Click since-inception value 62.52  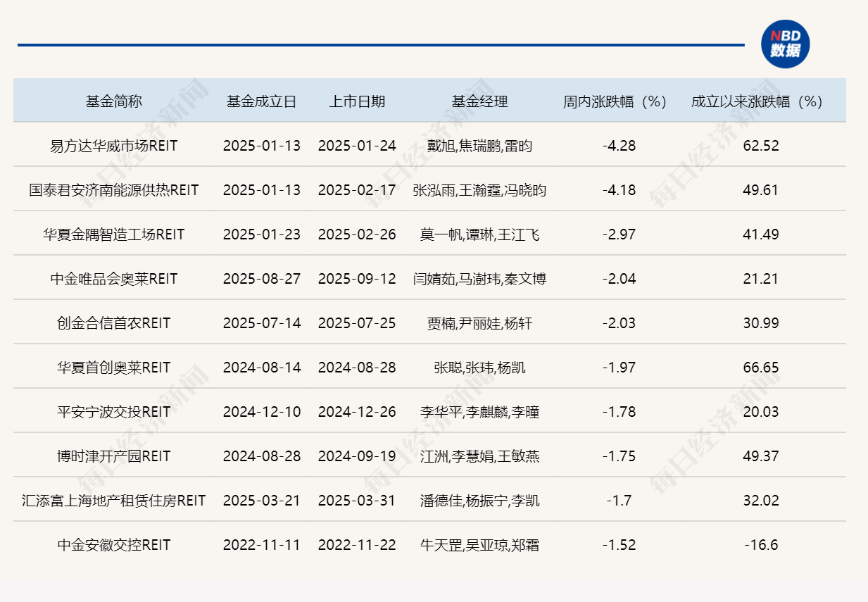[760, 146]
